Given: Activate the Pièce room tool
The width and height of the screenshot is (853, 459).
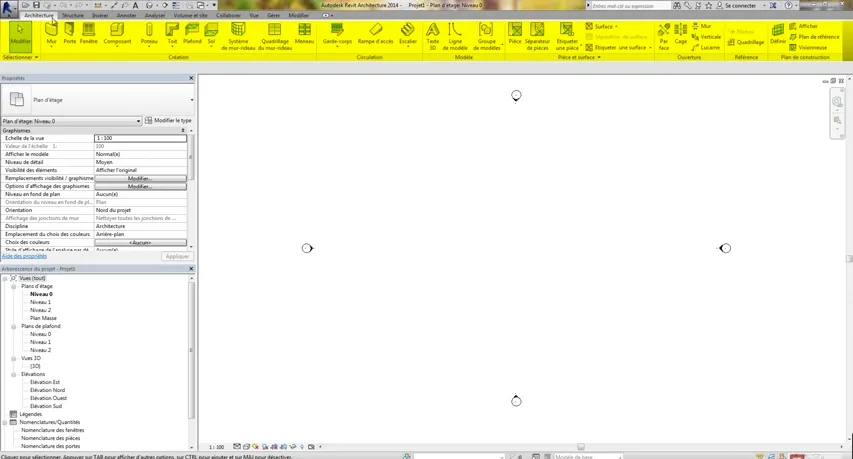Looking at the screenshot, I should [515, 34].
